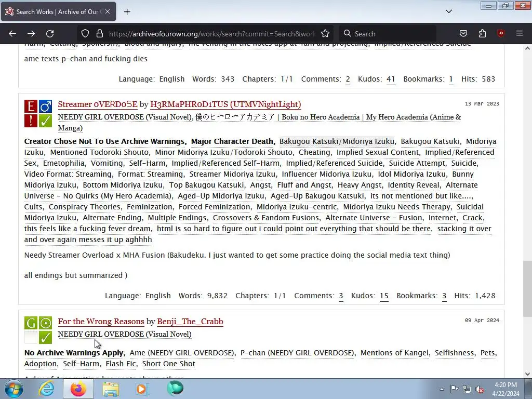Click the General rating G icon

(31, 323)
